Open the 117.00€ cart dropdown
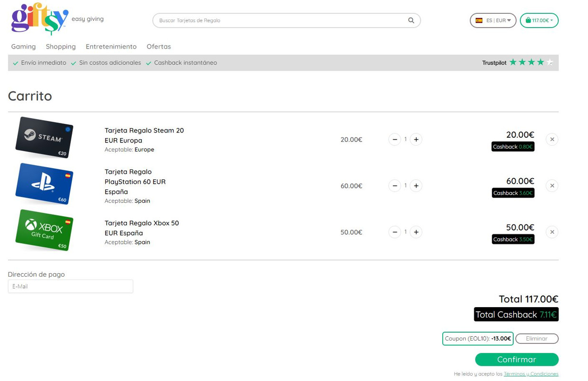The height and width of the screenshot is (381, 588). click(539, 20)
